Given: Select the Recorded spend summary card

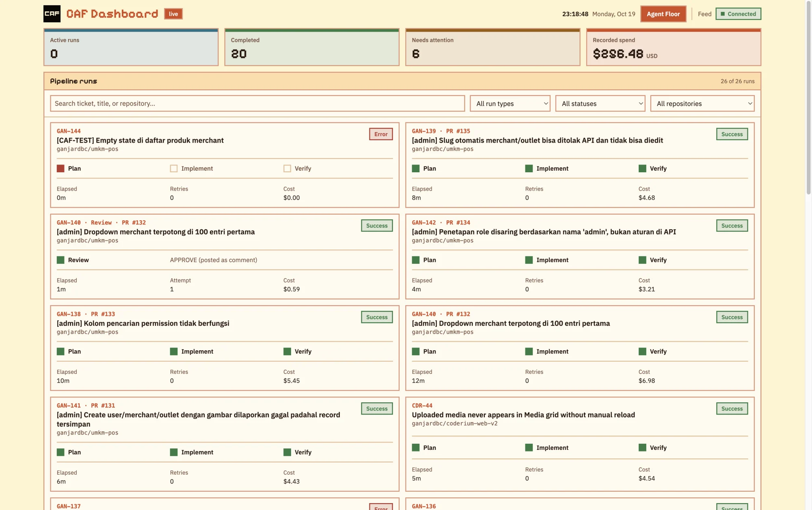Looking at the screenshot, I should (674, 47).
